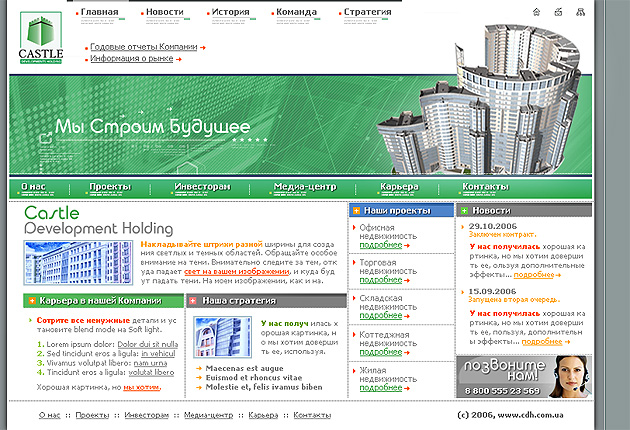Click footer link Проекты

[92, 415]
